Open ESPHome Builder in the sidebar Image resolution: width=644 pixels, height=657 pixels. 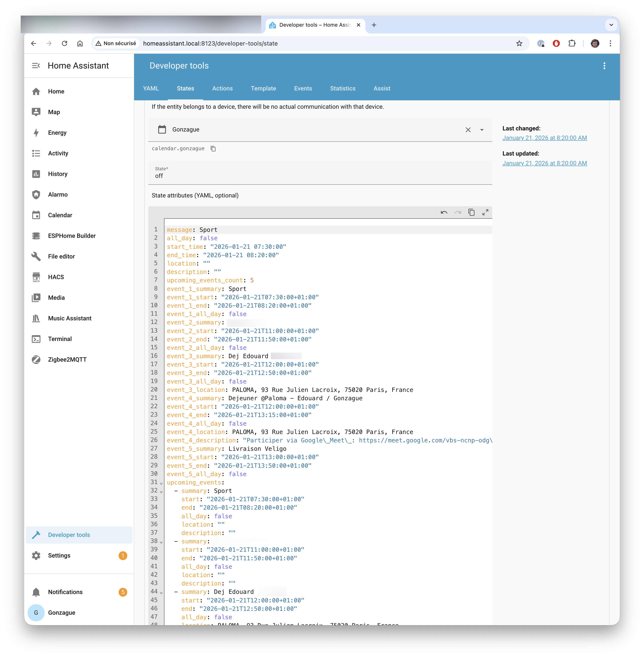tap(72, 236)
